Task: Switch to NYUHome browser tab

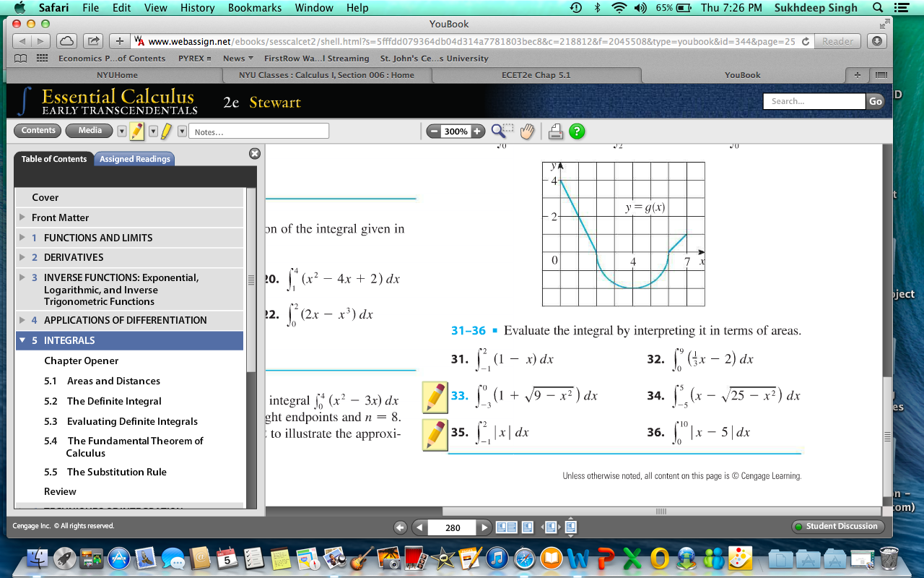Action: tap(117, 75)
